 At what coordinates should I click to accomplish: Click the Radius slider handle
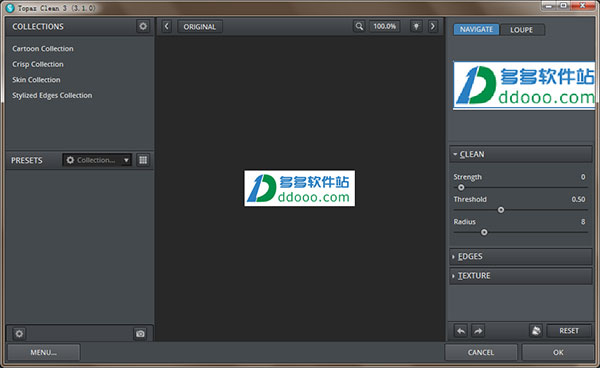[x=484, y=232]
